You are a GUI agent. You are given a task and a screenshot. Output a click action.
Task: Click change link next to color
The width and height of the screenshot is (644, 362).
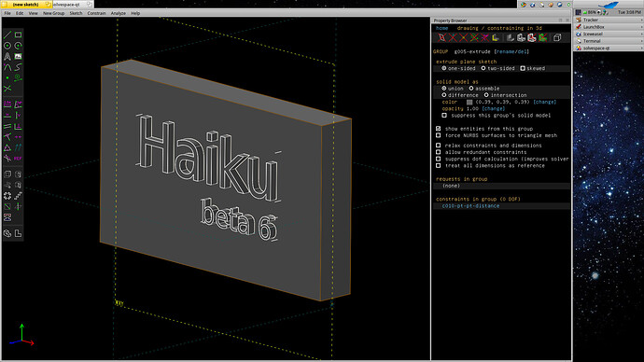(545, 102)
